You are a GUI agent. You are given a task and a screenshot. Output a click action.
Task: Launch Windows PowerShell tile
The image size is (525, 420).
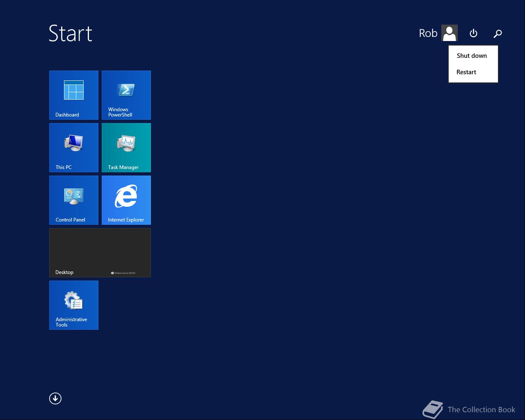click(126, 95)
